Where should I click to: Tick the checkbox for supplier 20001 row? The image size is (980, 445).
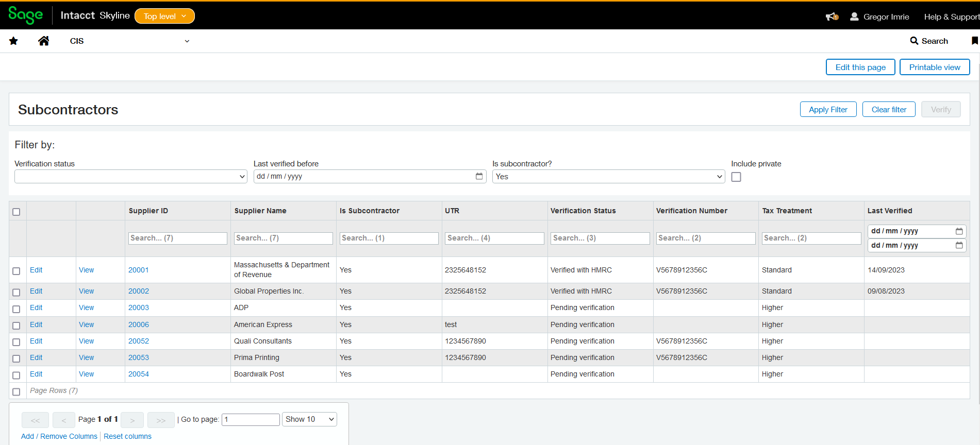(16, 271)
